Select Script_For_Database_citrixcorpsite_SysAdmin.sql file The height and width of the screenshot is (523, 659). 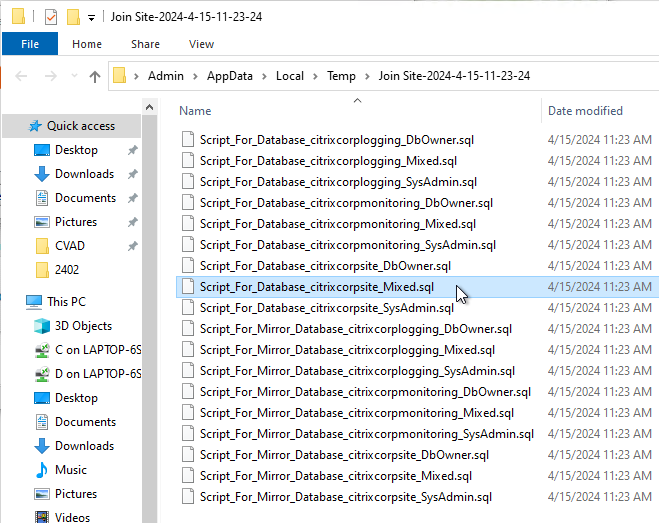pyautogui.click(x=327, y=308)
